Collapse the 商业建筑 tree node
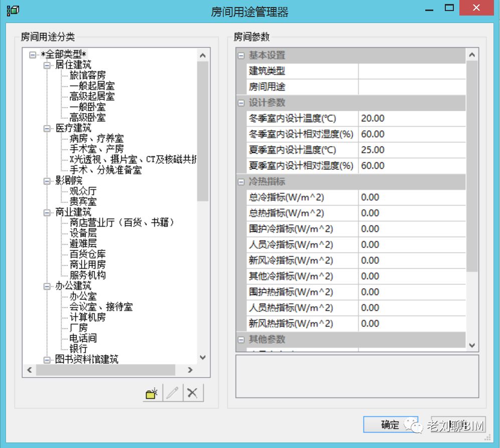500x448 pixels. tap(47, 212)
